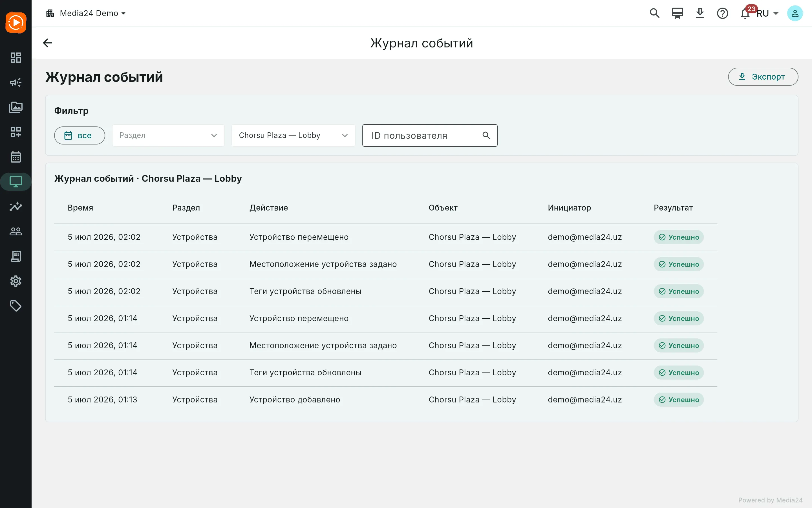Click the Результат column header
The height and width of the screenshot is (508, 812).
coord(673,208)
